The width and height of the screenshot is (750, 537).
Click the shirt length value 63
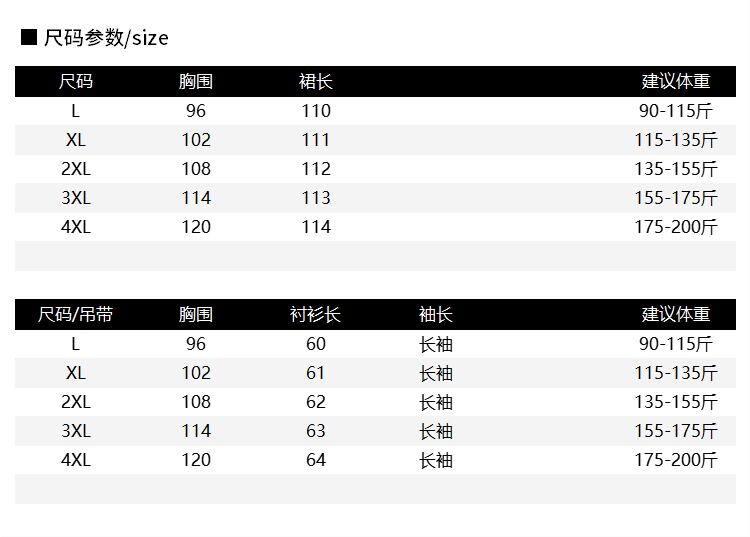pyautogui.click(x=315, y=431)
